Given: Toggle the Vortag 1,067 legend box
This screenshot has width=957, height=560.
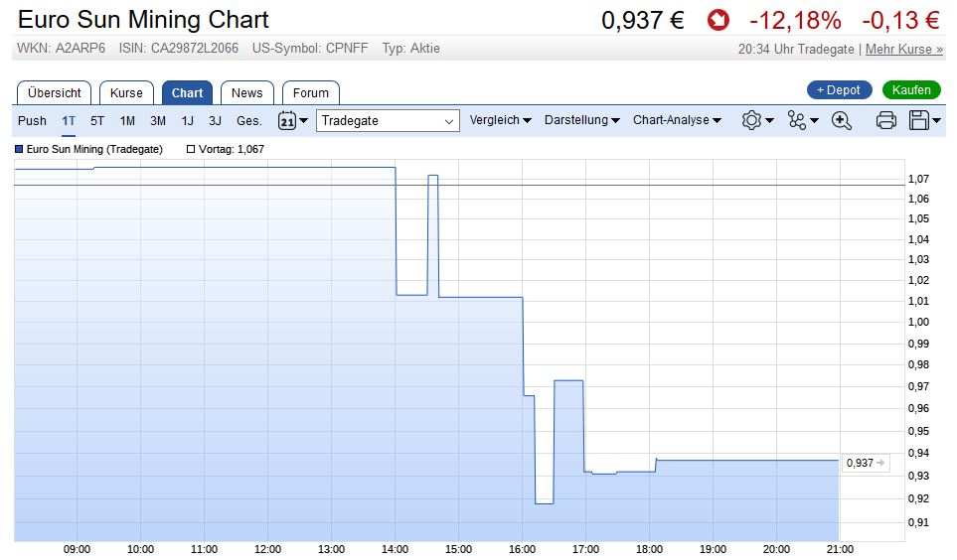Looking at the screenshot, I should tap(226, 149).
